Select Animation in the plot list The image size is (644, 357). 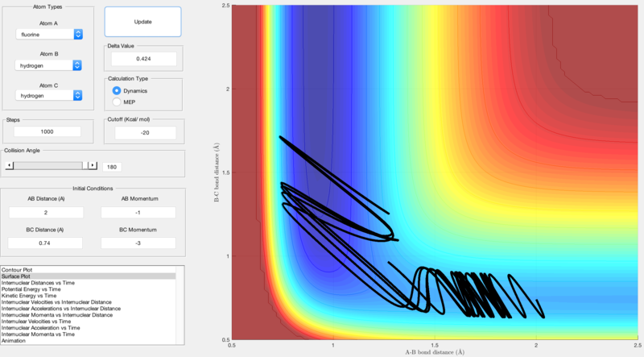tap(89, 341)
